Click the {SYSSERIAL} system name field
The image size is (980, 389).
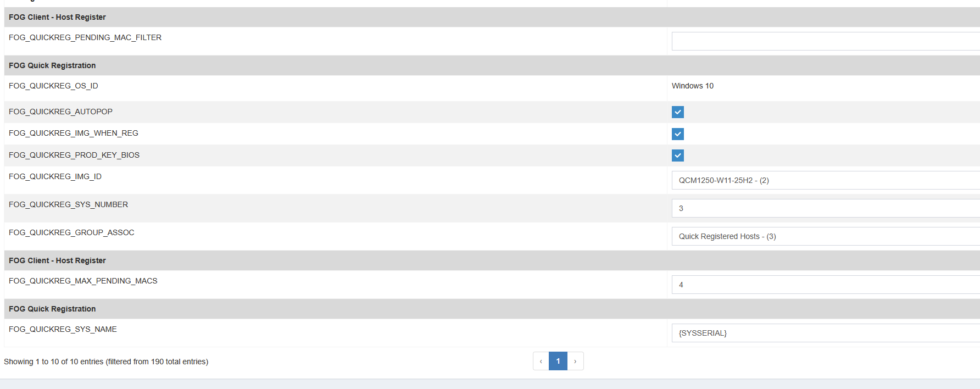click(x=824, y=333)
